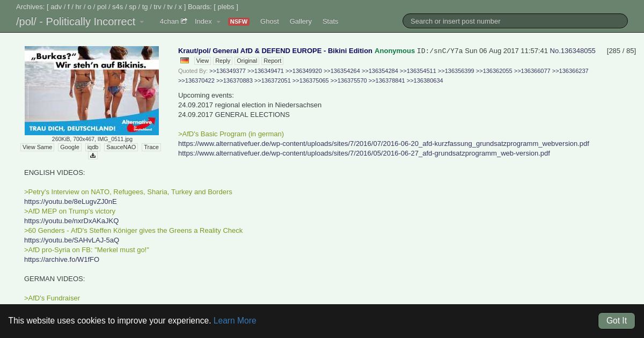Click the poster ID /snC/Y7a
Viewport: 644px width, 338px height.
tap(440, 51)
